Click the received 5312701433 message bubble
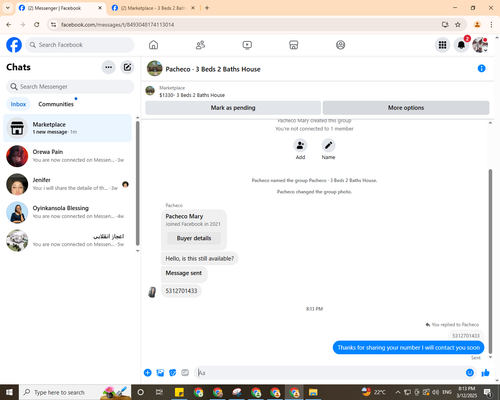This screenshot has height=400, width=500. pyautogui.click(x=181, y=291)
